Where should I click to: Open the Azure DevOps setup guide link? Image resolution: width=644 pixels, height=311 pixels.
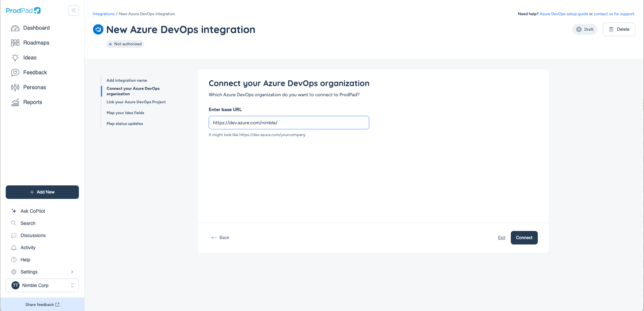[564, 14]
